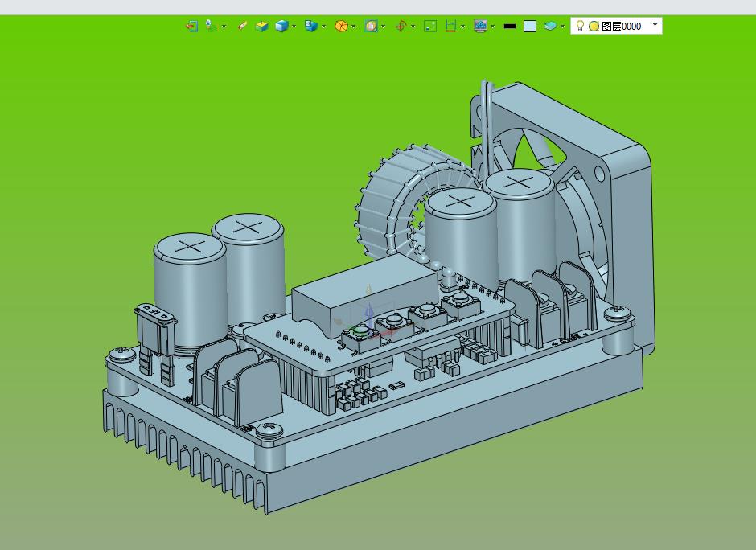Click the yellow-topped box plane icon

click(x=262, y=26)
